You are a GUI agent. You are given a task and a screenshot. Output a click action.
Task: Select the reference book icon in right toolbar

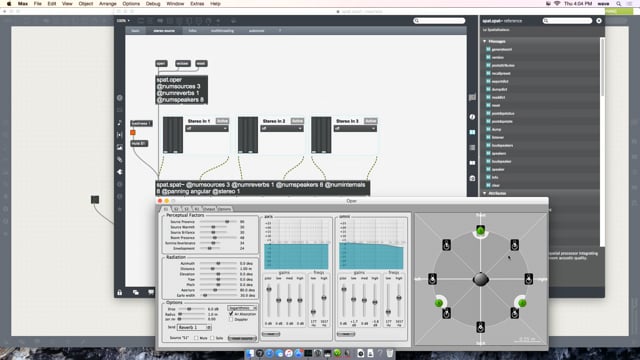click(x=472, y=132)
